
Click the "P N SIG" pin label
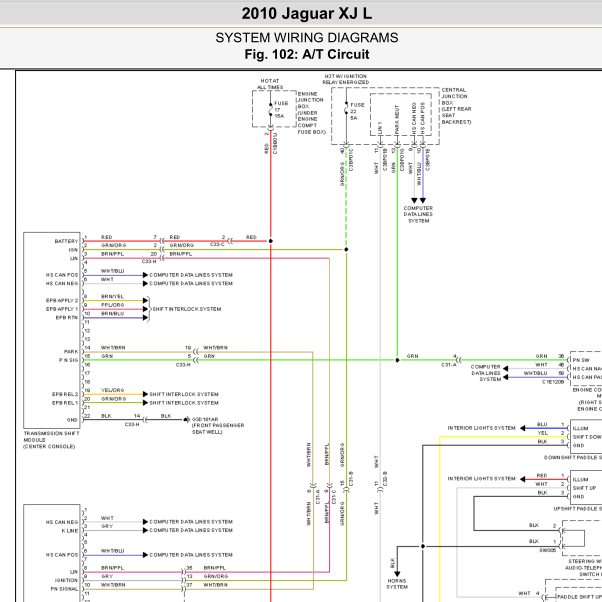pyautogui.click(x=68, y=360)
